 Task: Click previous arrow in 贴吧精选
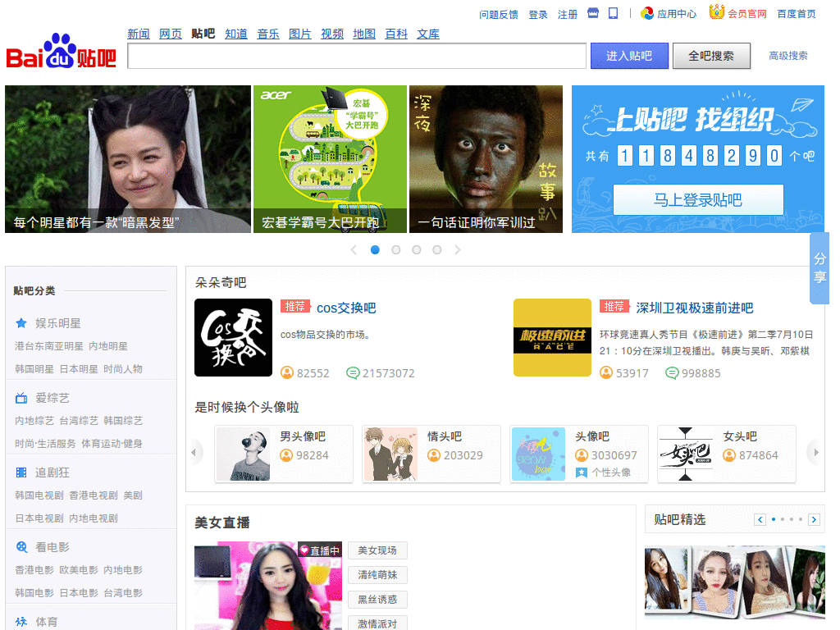pos(760,519)
